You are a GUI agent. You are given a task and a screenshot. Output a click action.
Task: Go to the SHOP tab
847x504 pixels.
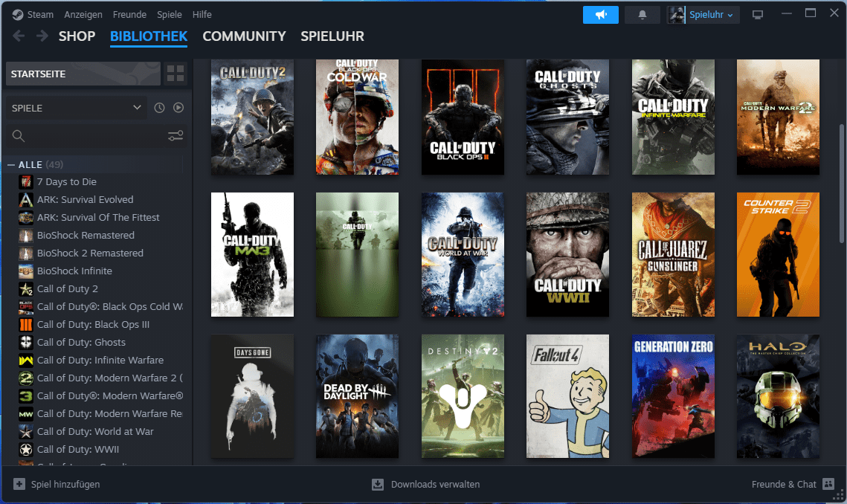click(77, 36)
